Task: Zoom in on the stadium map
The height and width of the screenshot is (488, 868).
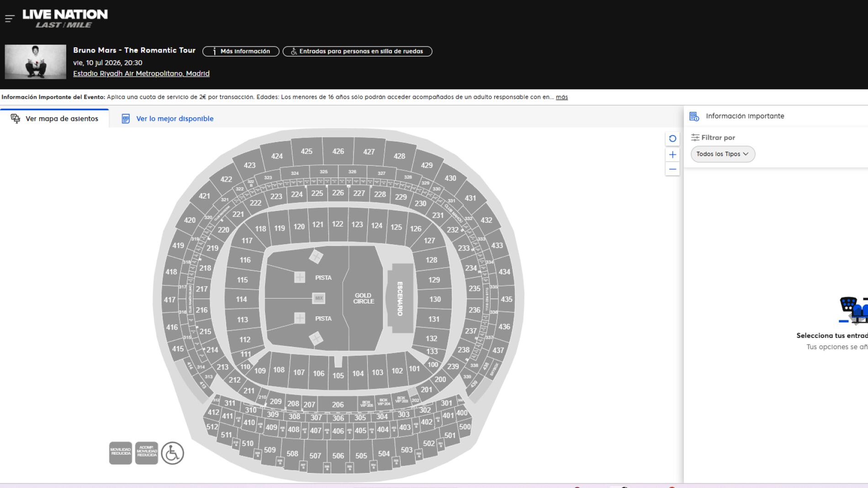Action: tap(672, 154)
